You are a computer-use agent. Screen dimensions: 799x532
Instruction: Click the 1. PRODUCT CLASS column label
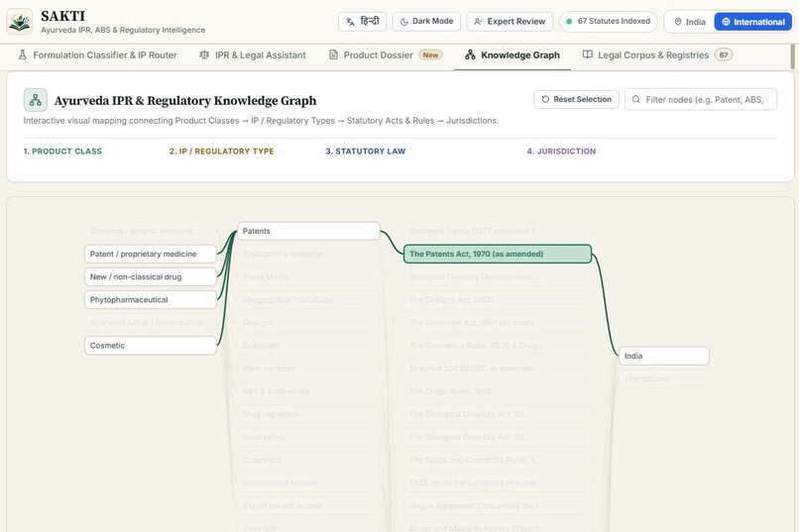(x=62, y=152)
